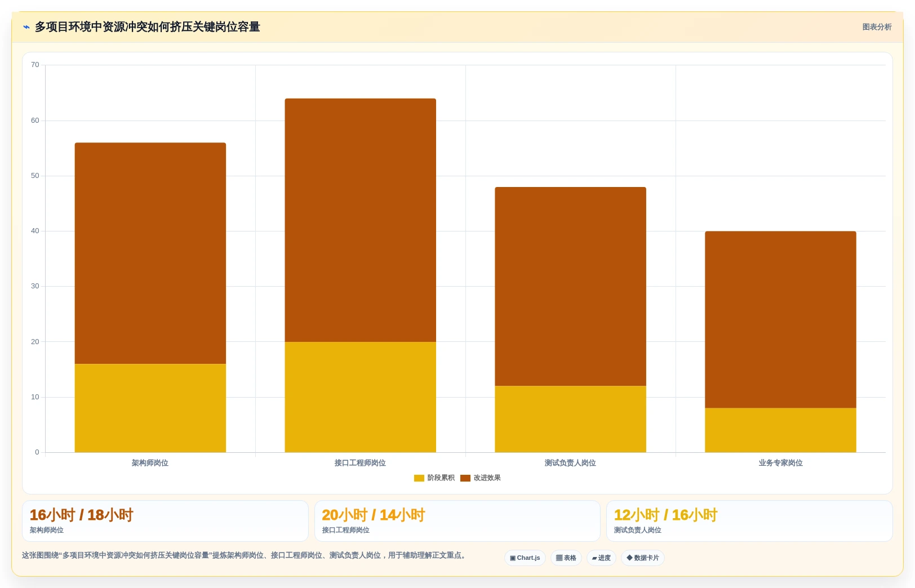Click the brown bar segment for 业务专家岗位
The height and width of the screenshot is (588, 915).
pos(781,319)
